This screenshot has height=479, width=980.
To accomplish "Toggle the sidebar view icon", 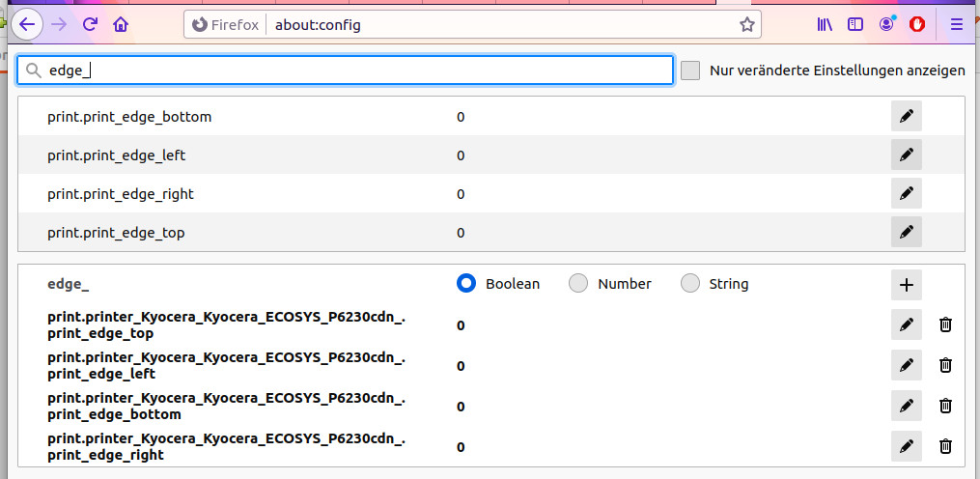I will point(854,25).
